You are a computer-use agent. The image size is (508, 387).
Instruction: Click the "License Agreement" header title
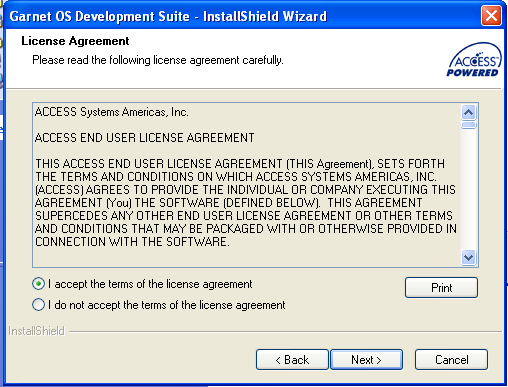pyautogui.click(x=75, y=41)
